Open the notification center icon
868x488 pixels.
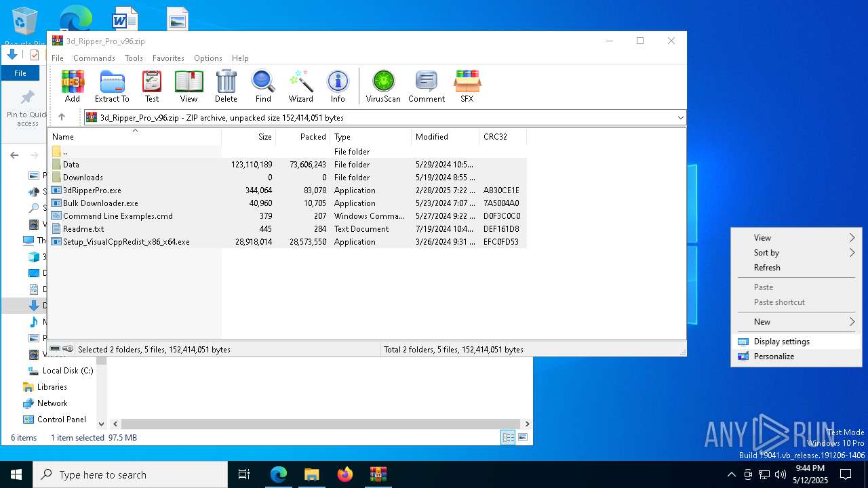pos(846,474)
